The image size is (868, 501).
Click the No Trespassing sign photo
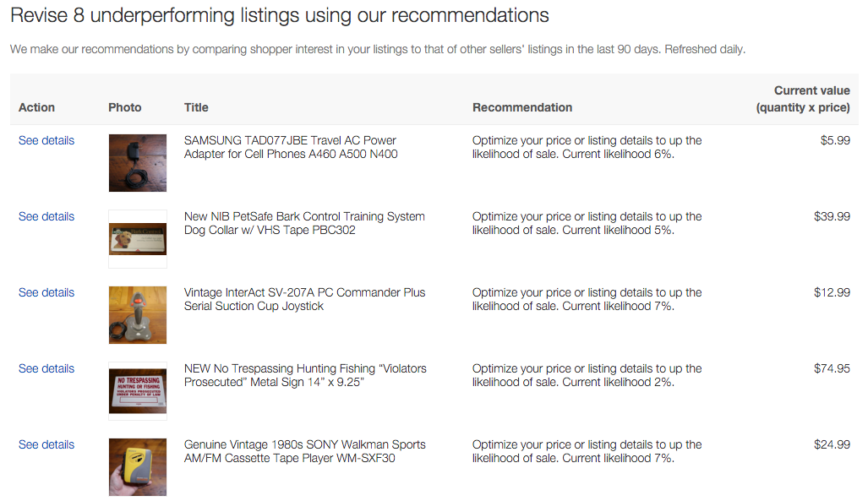[x=138, y=391]
